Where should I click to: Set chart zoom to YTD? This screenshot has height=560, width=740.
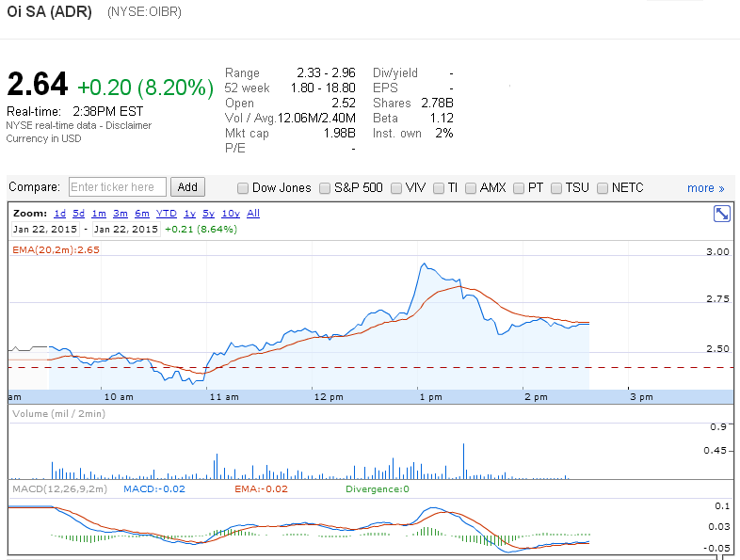(x=166, y=214)
